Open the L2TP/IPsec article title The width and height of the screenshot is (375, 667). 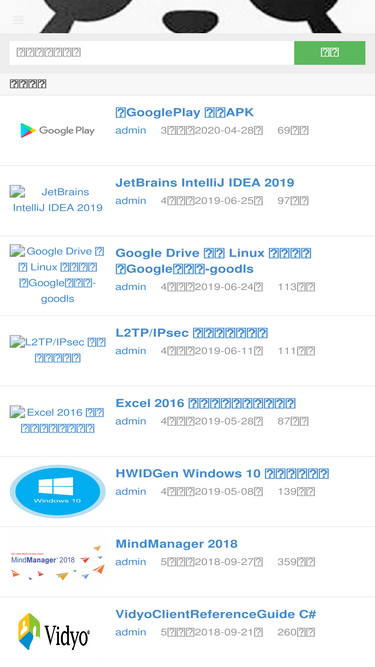(x=192, y=333)
